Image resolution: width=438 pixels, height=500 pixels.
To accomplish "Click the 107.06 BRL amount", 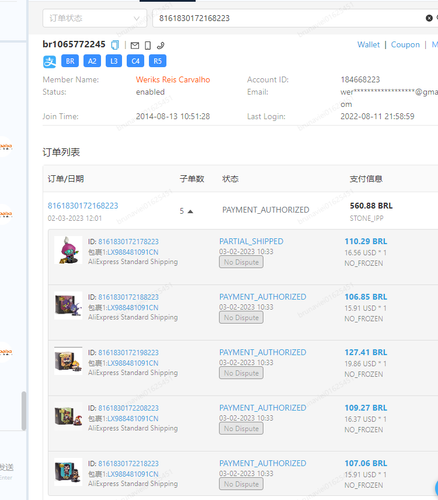I will click(x=366, y=463).
